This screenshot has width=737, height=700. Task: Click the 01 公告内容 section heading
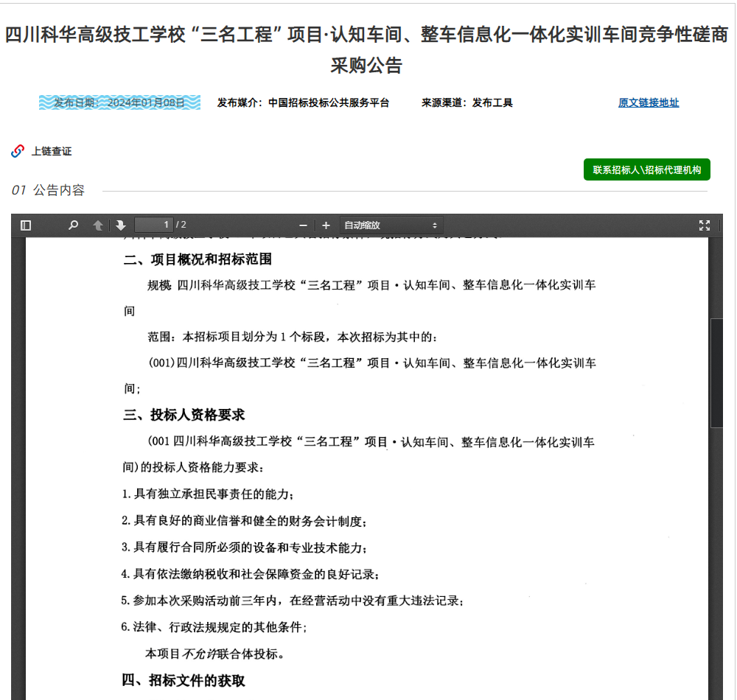click(48, 190)
